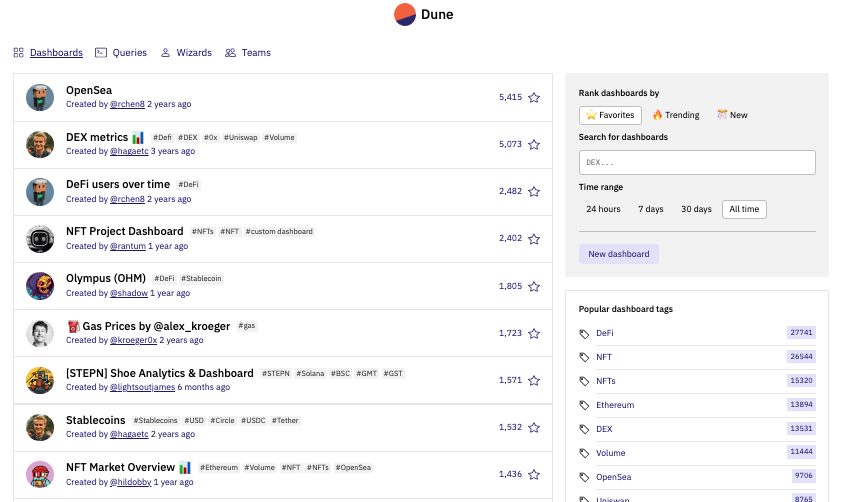Click the #OpenSea tag on NFT Market Overview

tap(353, 467)
